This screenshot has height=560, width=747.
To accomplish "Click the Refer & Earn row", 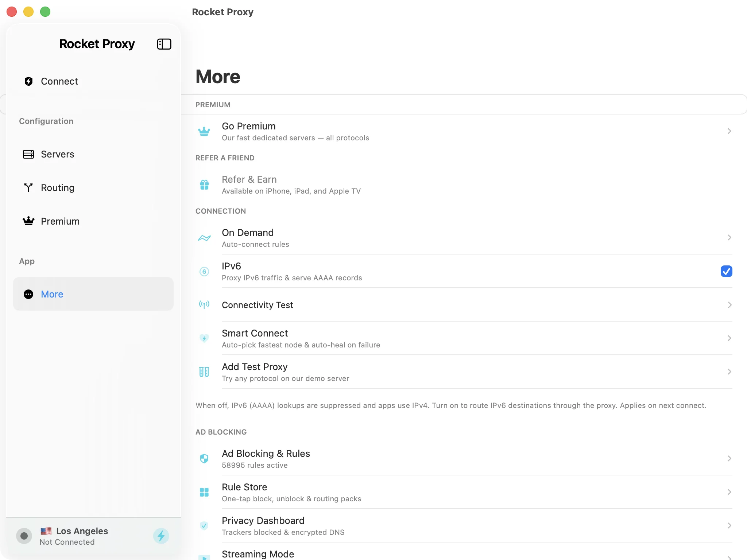I will [x=464, y=184].
